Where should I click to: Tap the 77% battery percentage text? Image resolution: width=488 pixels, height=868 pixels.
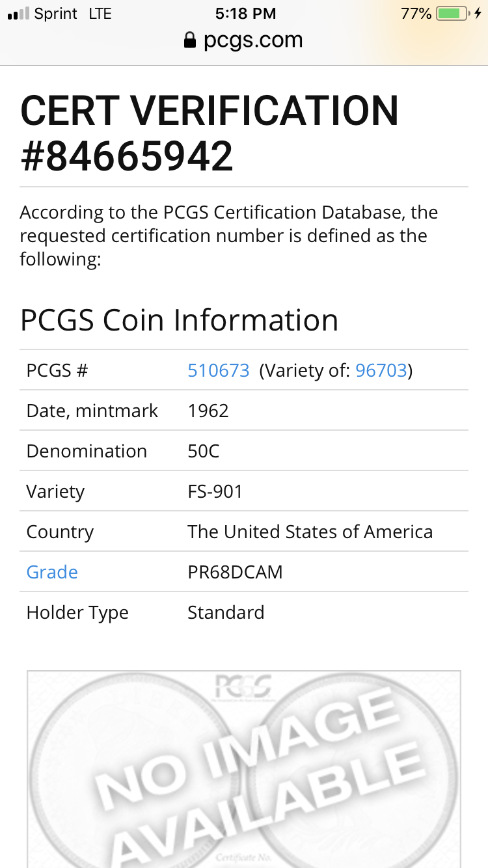tap(416, 14)
